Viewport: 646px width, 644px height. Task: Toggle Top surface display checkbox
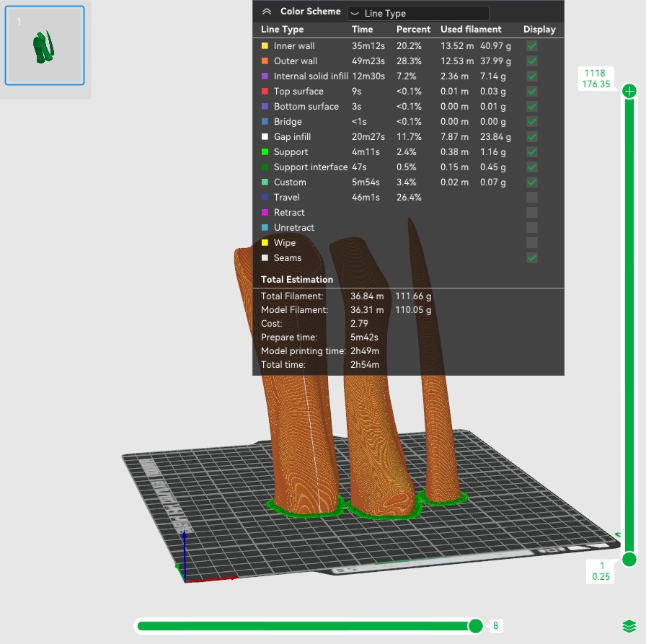(x=532, y=92)
